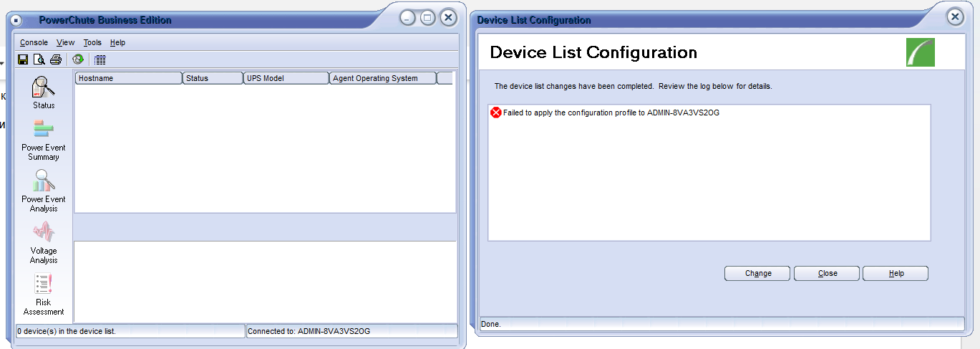The width and height of the screenshot is (980, 349).
Task: Click the '0 device(s) in the device list.' status text
Action: coord(67,331)
